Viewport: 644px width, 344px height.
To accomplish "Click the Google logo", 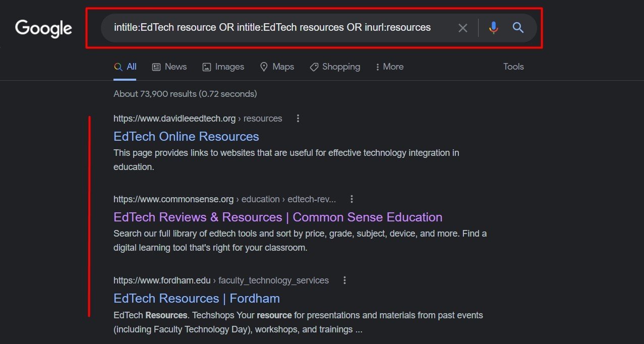I will coord(43,29).
